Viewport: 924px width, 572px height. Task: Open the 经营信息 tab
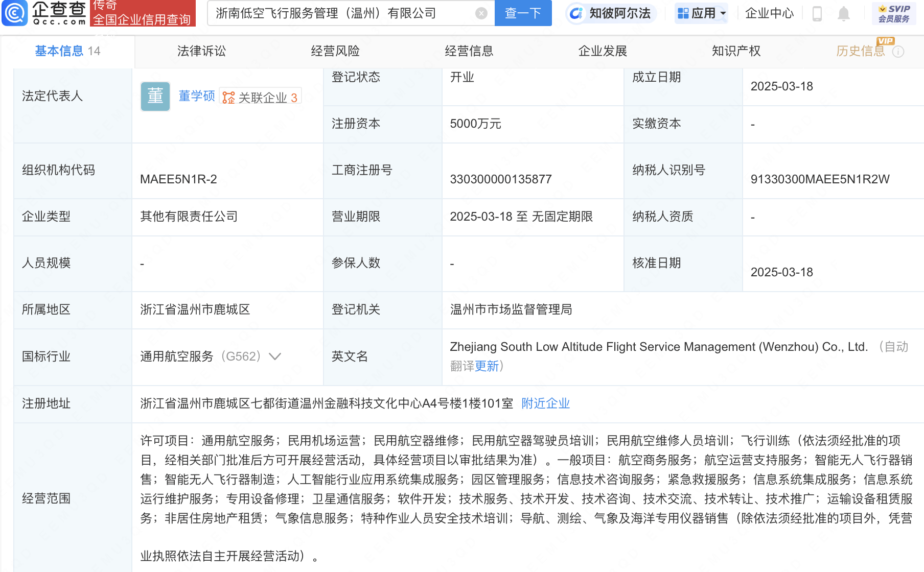point(469,51)
